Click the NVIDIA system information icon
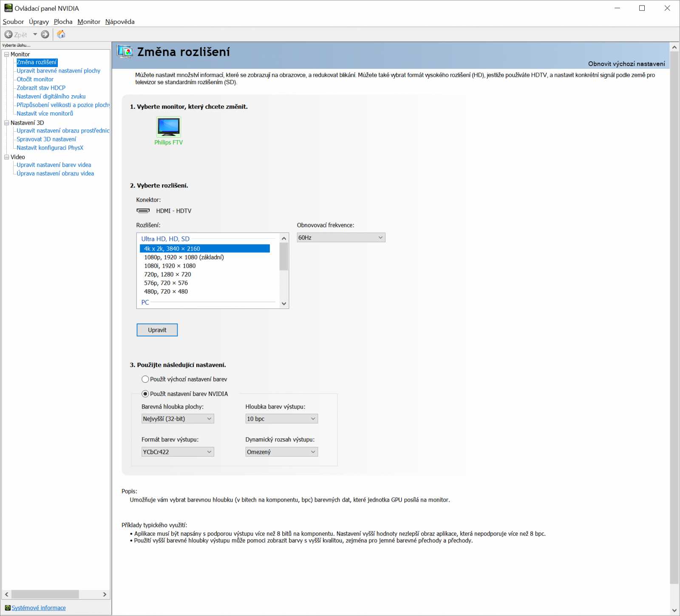Screen dimensions: 680x616 click(8, 608)
